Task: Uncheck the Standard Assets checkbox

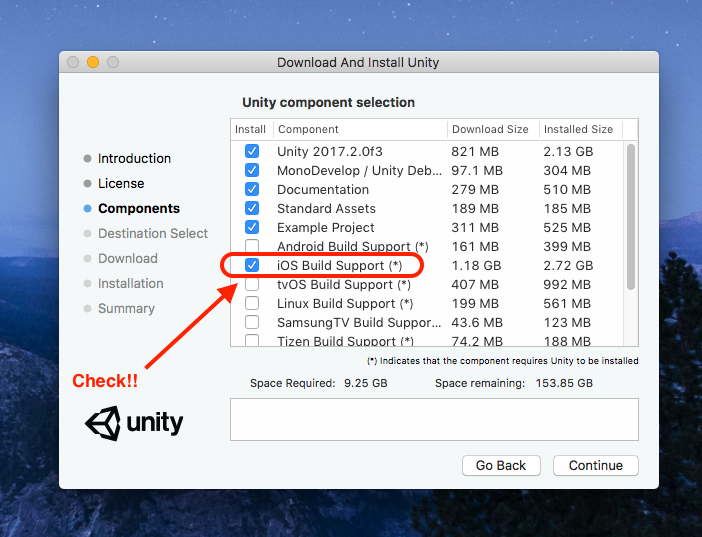Action: [252, 208]
